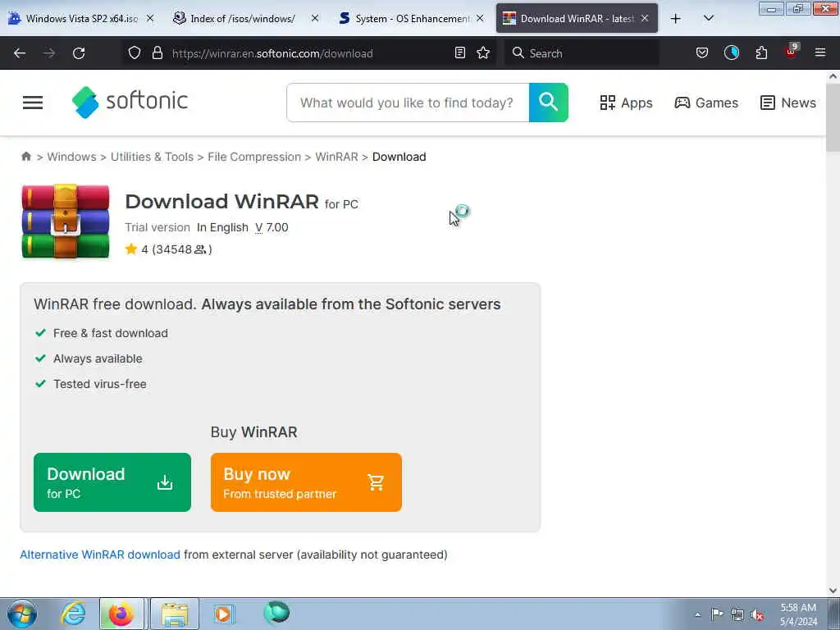
Task: Click the Trial version label
Action: point(157,227)
